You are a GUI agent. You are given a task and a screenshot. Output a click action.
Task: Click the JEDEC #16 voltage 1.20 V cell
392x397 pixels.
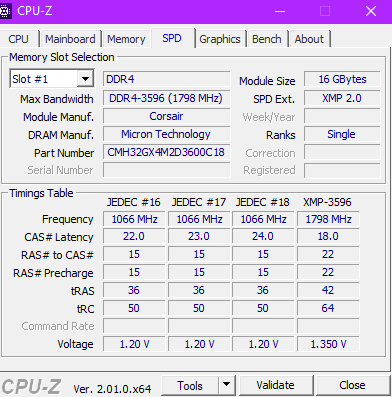(134, 344)
